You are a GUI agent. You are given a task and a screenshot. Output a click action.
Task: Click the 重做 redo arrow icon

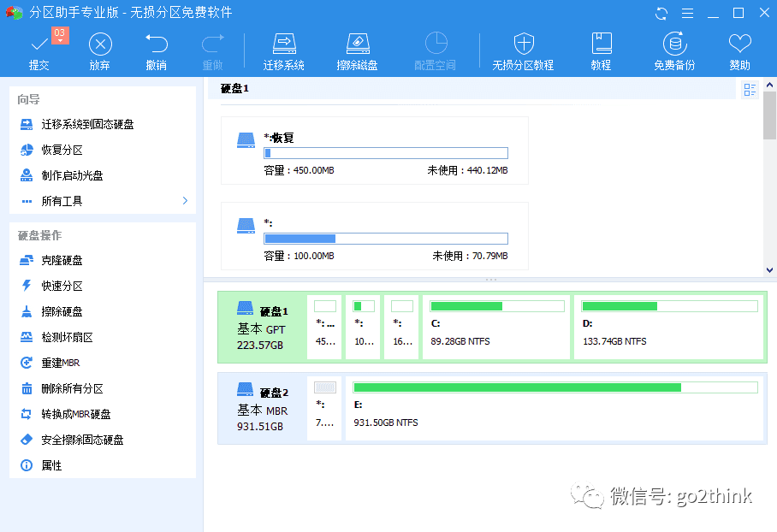[x=213, y=44]
